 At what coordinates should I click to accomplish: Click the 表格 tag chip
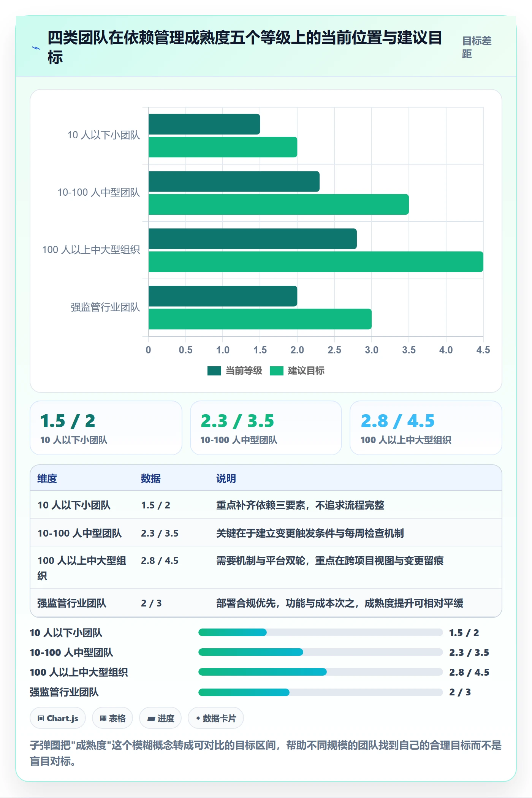pyautogui.click(x=112, y=718)
